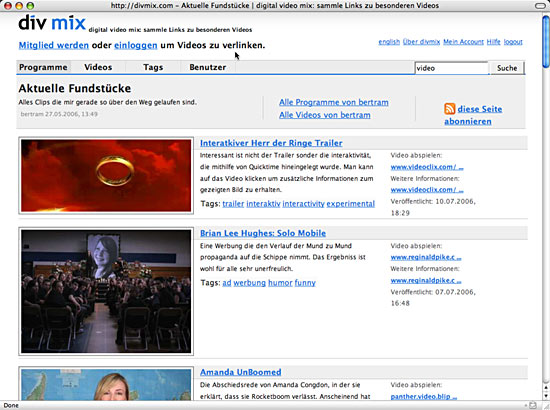
Task: Open 'Interatkiver Herr der Ringe Trailer' title
Action: click(271, 143)
